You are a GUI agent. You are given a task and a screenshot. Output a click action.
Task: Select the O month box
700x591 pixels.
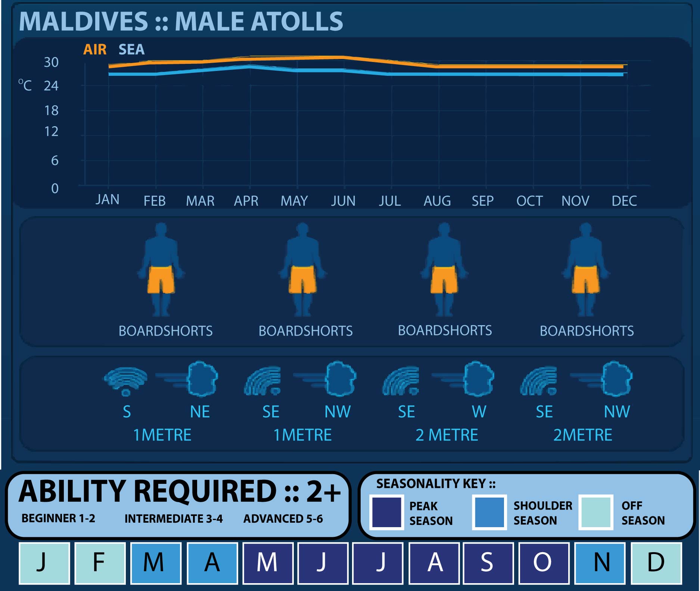click(543, 563)
